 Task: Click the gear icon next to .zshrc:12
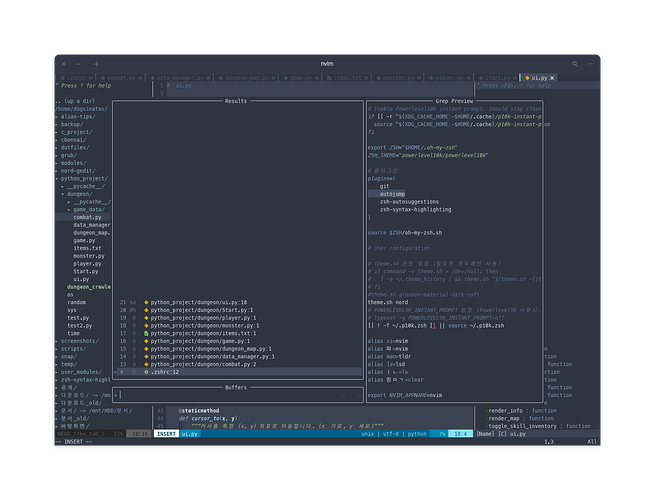coord(146,371)
